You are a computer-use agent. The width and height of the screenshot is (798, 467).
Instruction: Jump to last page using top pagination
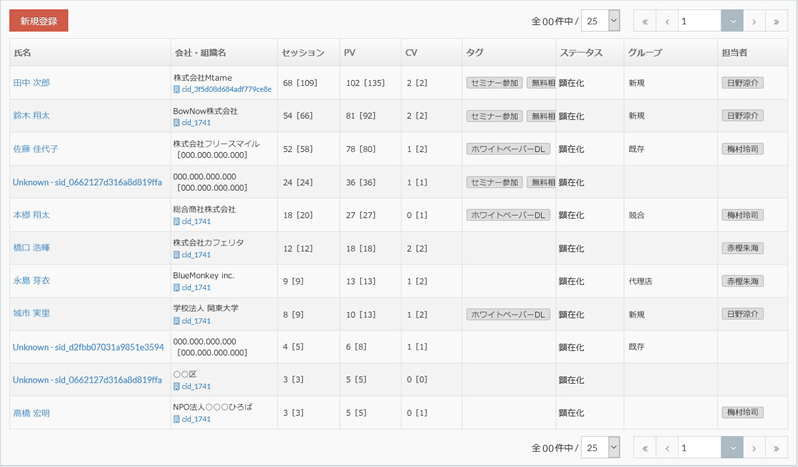(776, 21)
